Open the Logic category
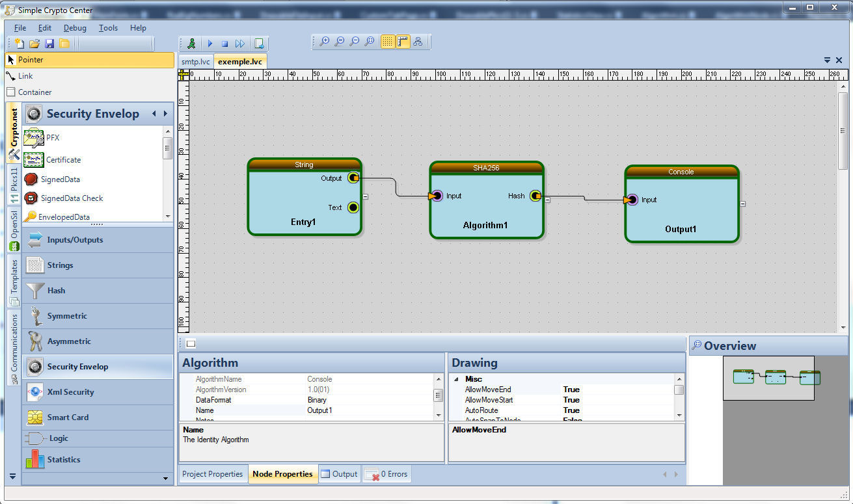Screen dimensions: 853x504 (98, 438)
